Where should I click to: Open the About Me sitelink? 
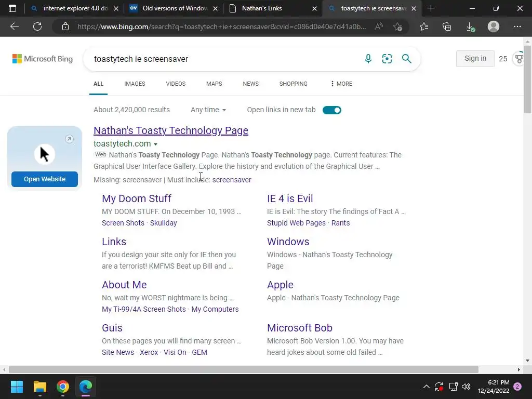click(124, 285)
